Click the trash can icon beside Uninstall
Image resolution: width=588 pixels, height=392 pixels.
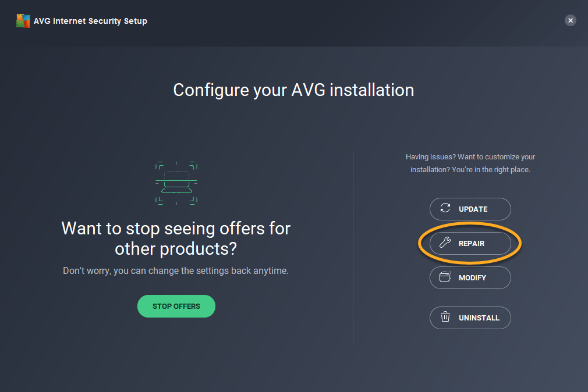445,318
